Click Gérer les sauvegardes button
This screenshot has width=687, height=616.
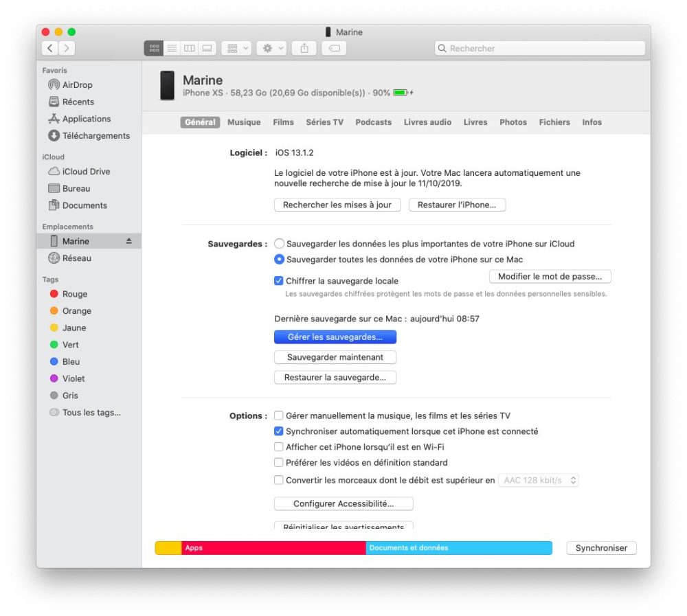point(335,337)
